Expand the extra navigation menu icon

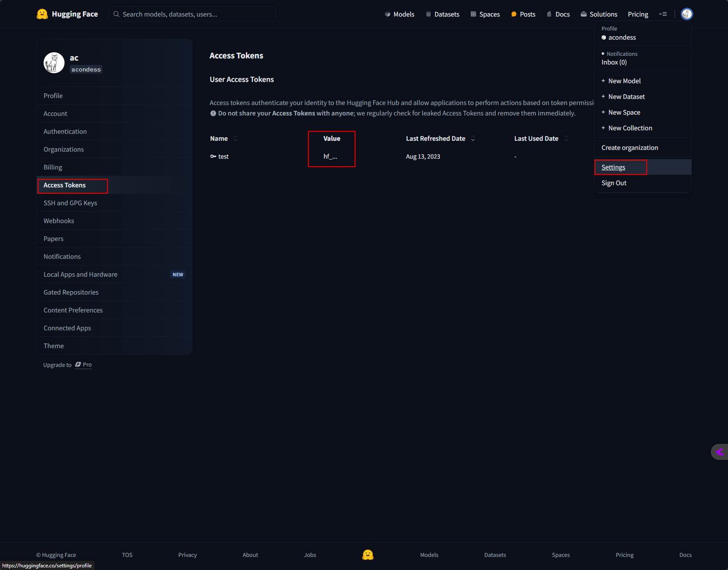click(663, 14)
